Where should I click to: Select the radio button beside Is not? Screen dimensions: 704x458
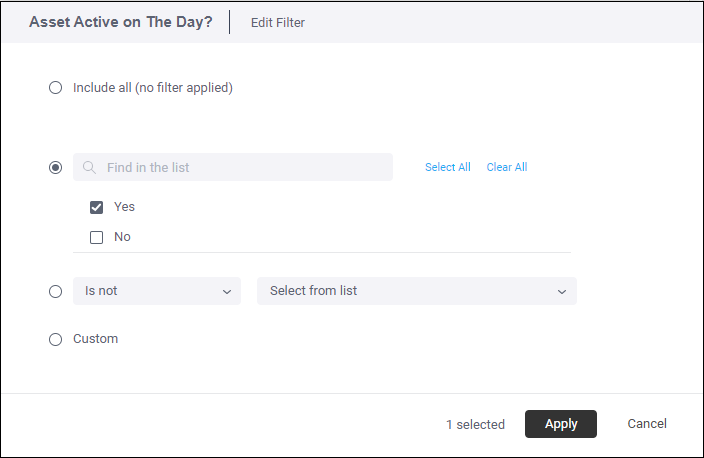[x=56, y=291]
